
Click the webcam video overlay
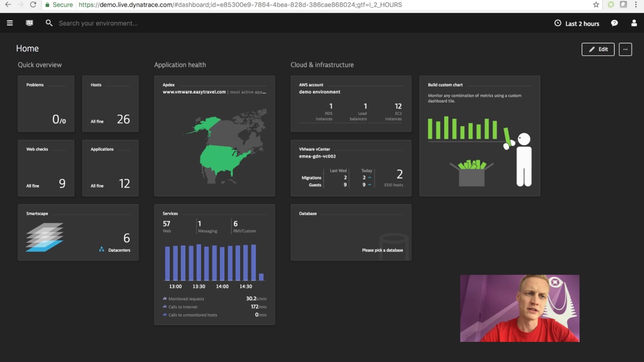click(520, 308)
